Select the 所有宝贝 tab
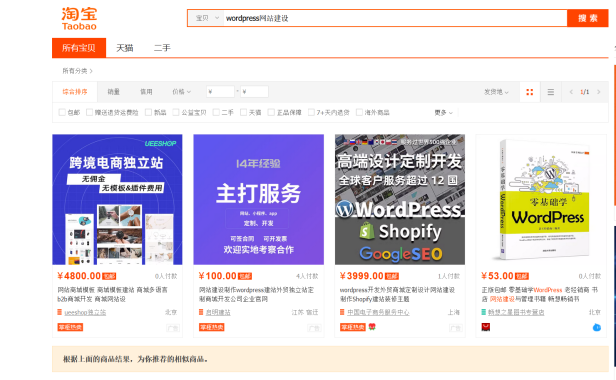 coord(79,48)
